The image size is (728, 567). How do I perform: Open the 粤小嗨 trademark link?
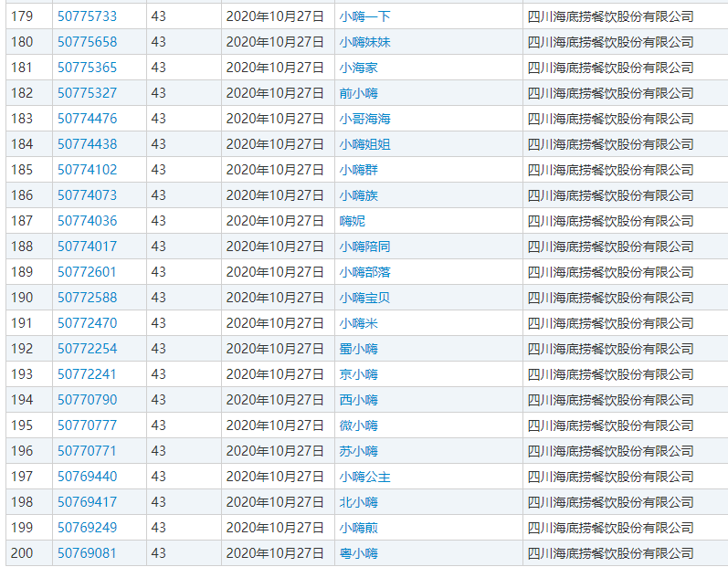(358, 553)
